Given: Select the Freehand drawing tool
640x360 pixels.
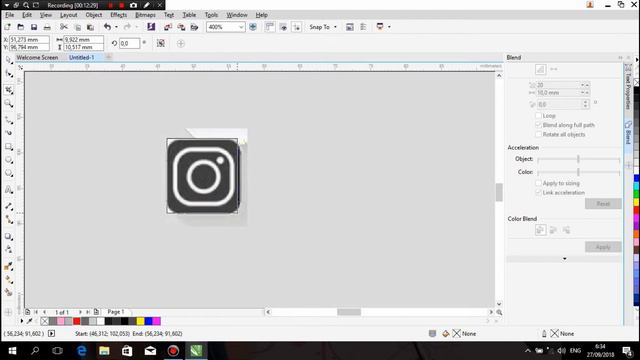Looking at the screenshot, I should (9, 120).
